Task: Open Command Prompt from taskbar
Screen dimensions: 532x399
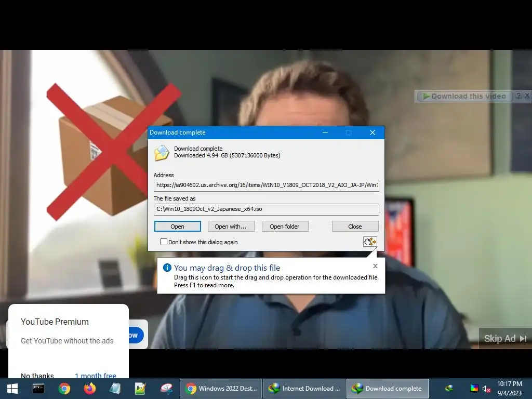Action: [38, 389]
